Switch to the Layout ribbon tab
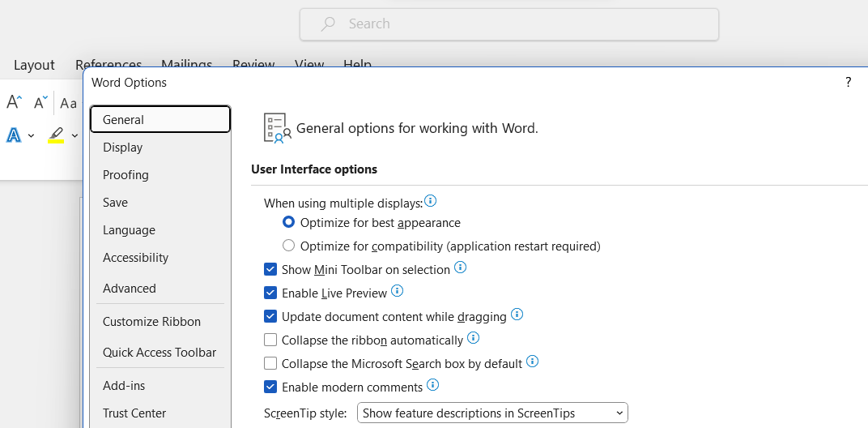The image size is (868, 428). pos(34,65)
